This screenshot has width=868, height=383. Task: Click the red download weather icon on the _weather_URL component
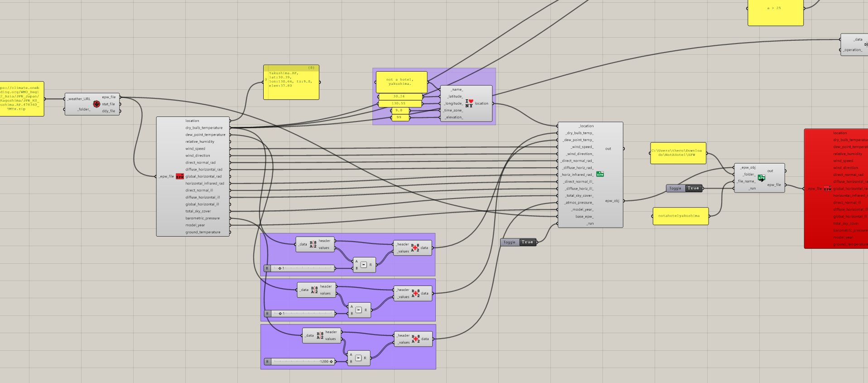96,104
